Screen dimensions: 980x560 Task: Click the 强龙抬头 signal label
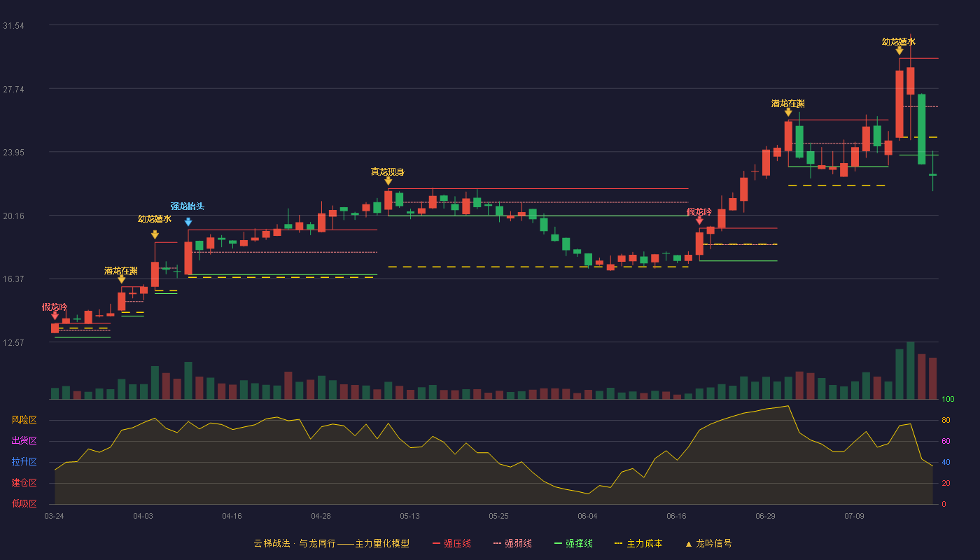[188, 206]
